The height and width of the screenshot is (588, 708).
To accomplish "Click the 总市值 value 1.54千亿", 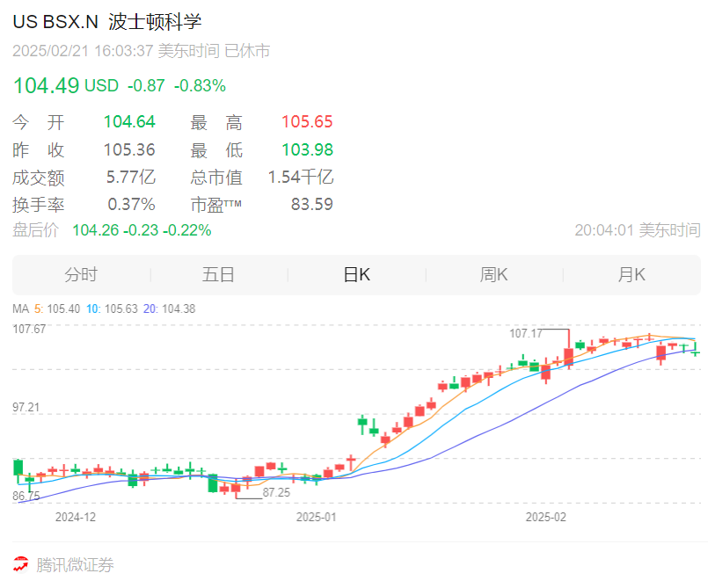I will pos(301,178).
